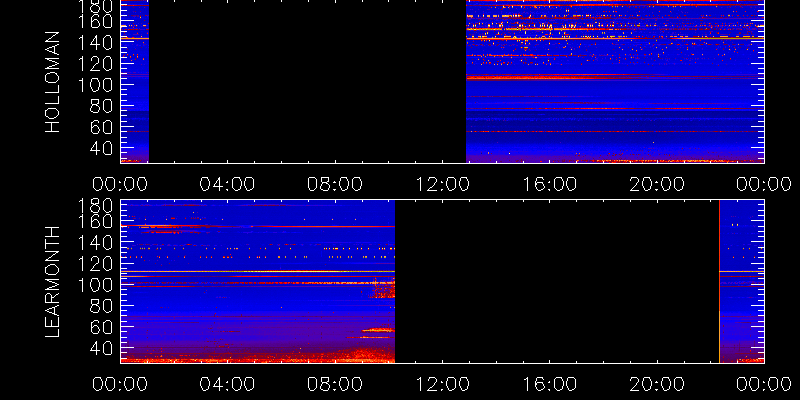Click 04:00 under the Learmonth spectrogram
Image resolution: width=800 pixels, height=400 pixels.
pos(227,384)
